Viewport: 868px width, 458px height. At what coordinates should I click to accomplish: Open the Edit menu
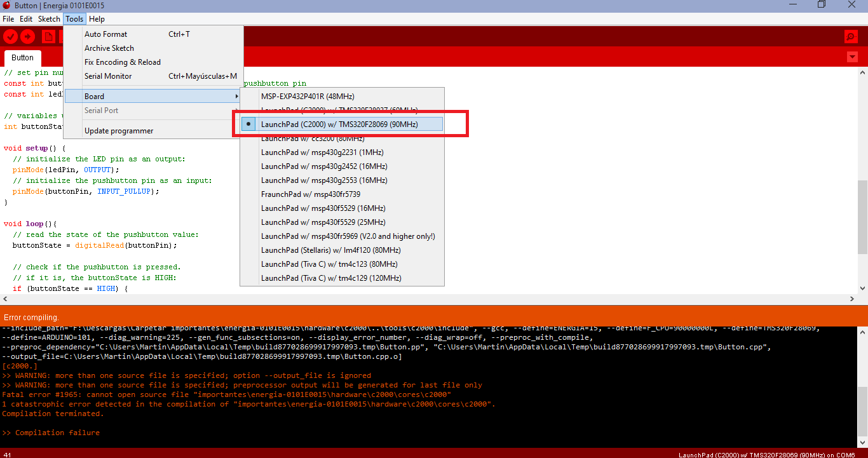coord(26,19)
